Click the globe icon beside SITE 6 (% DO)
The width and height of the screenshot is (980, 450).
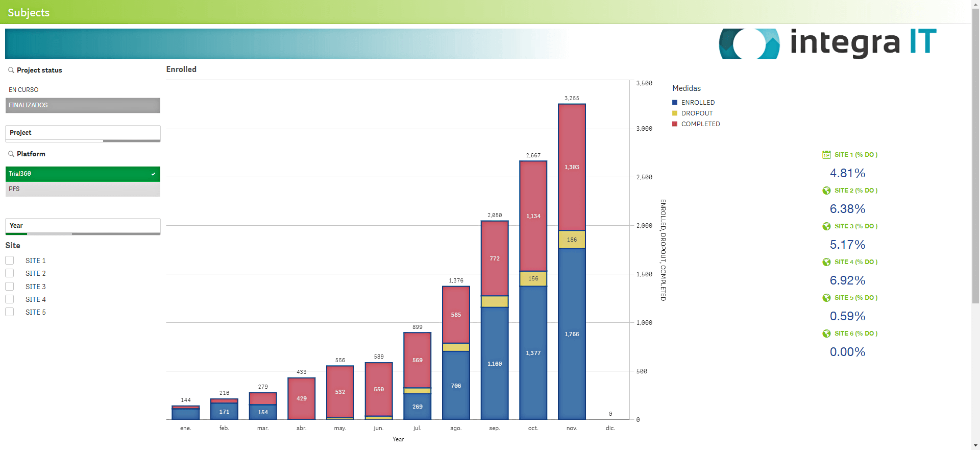tap(826, 334)
